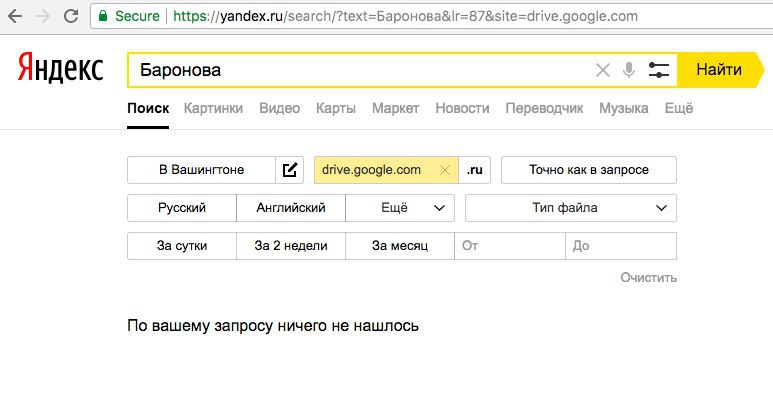
Task: Open the Видео tab
Action: (x=280, y=108)
